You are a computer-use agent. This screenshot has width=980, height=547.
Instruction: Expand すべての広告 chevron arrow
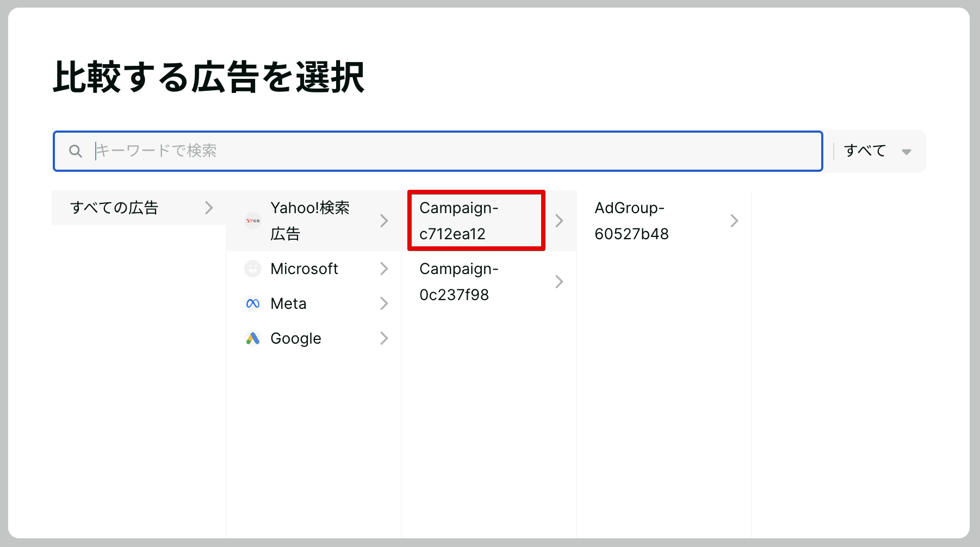click(209, 208)
